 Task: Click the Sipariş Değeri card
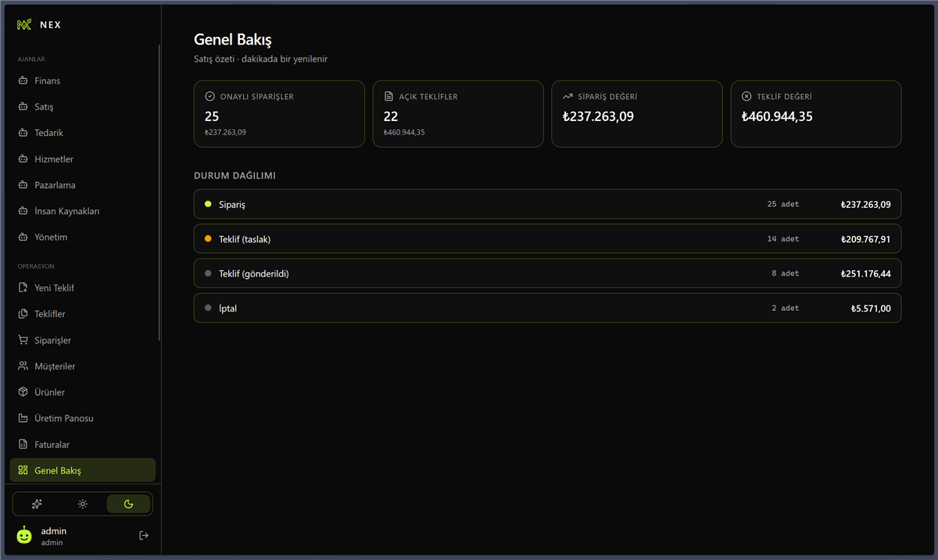(x=637, y=114)
